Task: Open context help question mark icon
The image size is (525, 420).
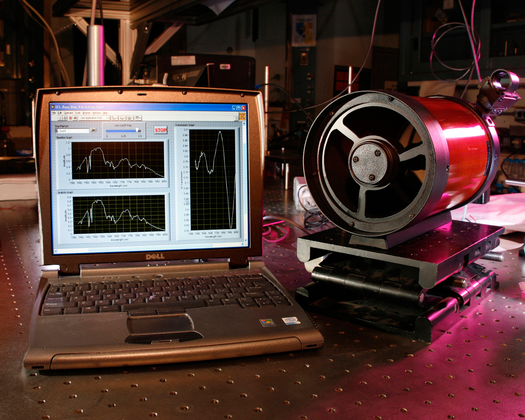Action: 236,118
